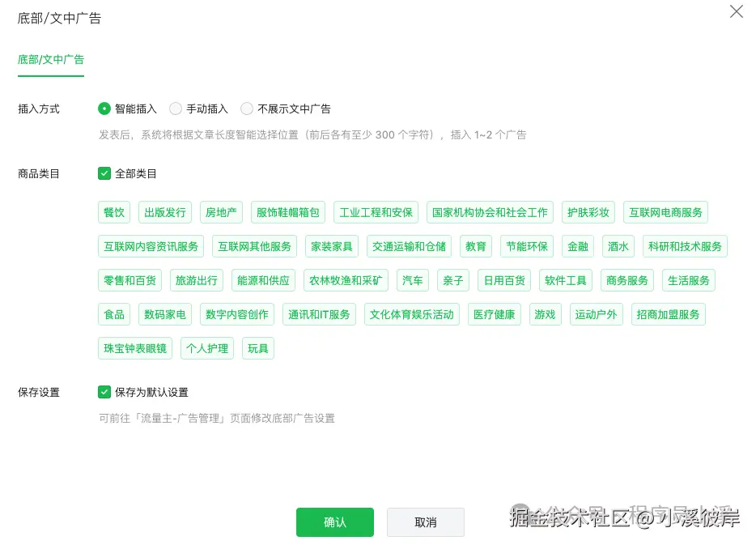Deselect the 金融 category
Viewport: 756px width, 545px height.
pyautogui.click(x=577, y=246)
